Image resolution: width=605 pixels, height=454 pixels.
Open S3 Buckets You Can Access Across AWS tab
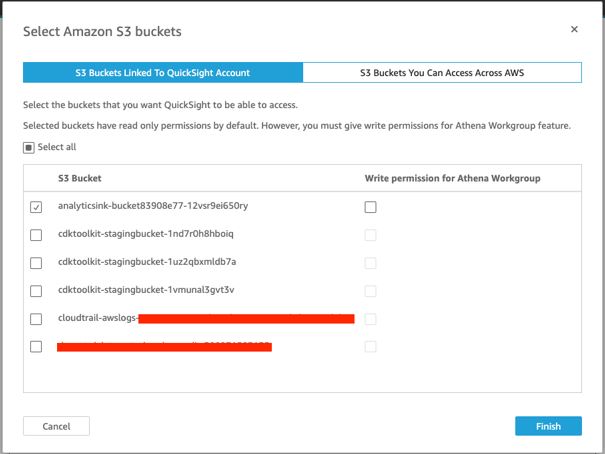coord(442,73)
